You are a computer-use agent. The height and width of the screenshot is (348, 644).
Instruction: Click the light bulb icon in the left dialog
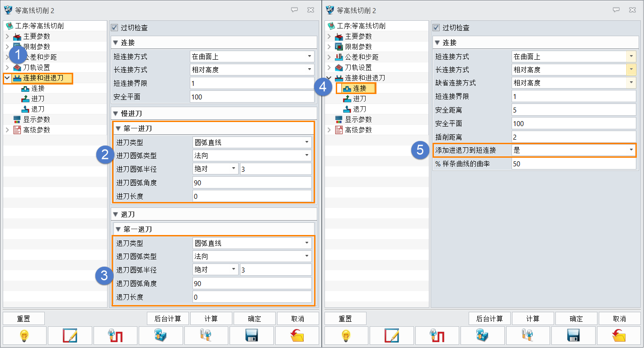pos(24,336)
